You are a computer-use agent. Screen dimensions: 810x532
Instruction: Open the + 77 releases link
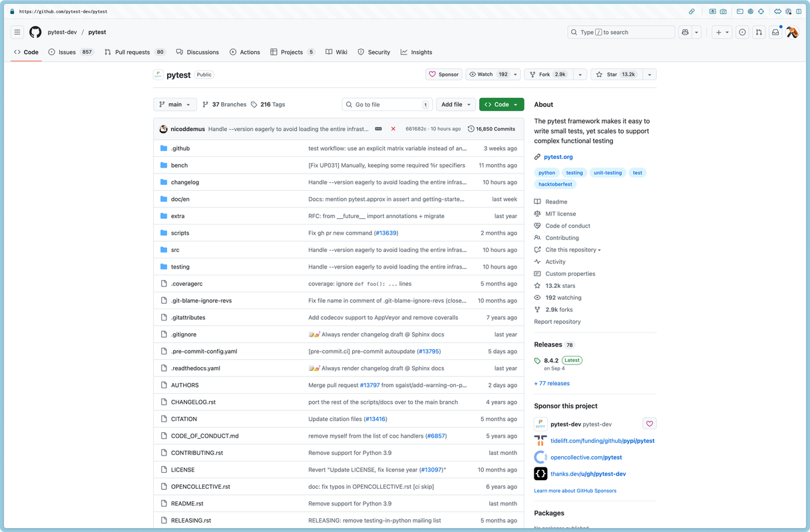552,383
